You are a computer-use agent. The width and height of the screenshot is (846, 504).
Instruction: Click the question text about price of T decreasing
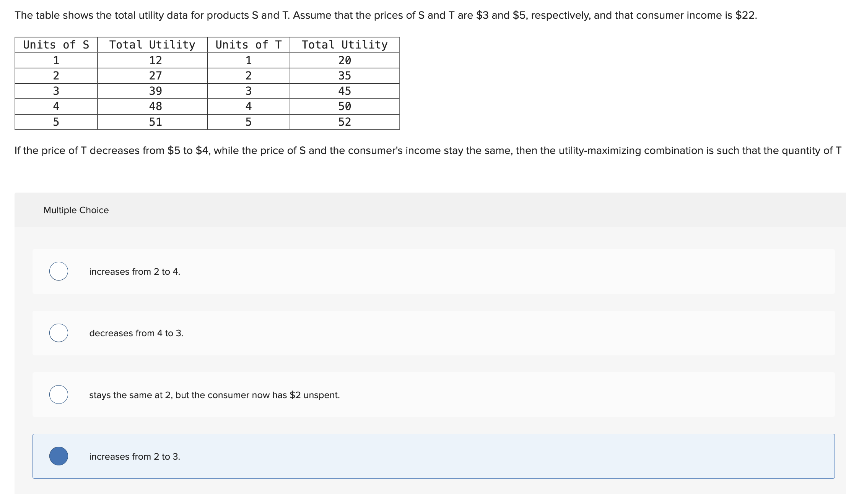click(x=421, y=150)
